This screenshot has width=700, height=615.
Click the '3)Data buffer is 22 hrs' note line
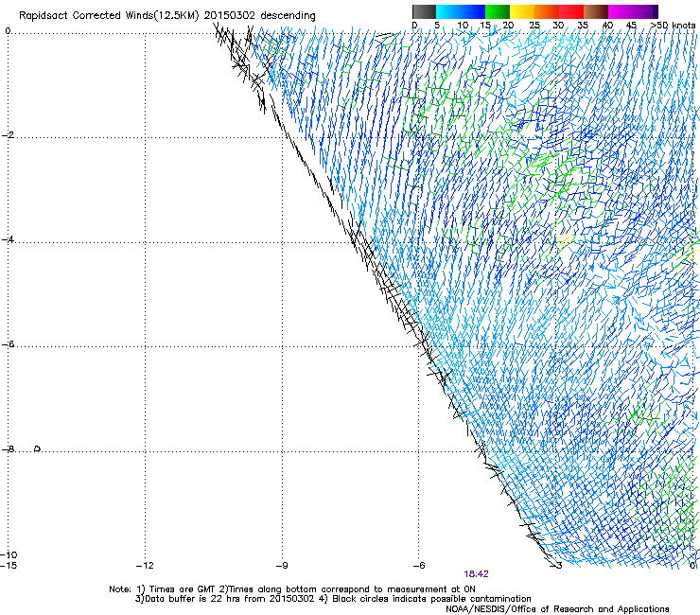pyautogui.click(x=333, y=599)
